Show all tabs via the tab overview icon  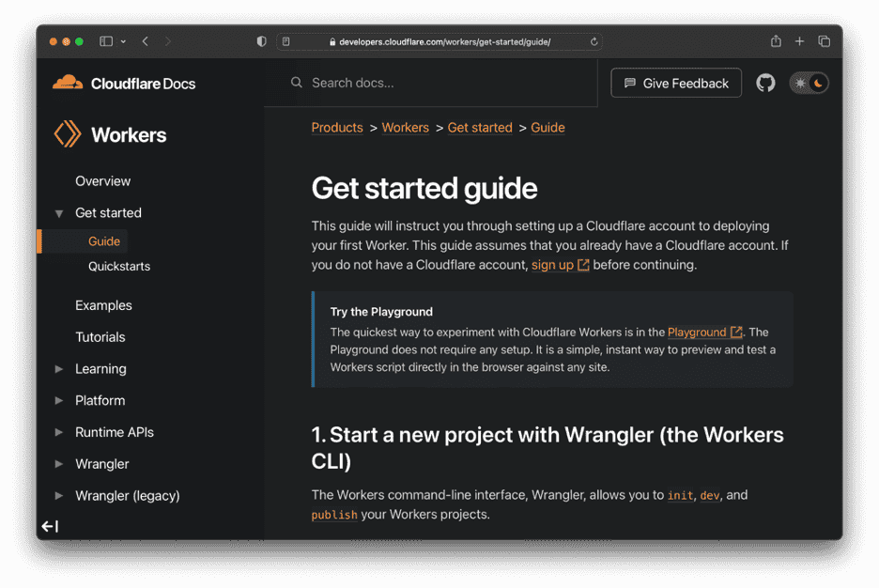tap(825, 40)
